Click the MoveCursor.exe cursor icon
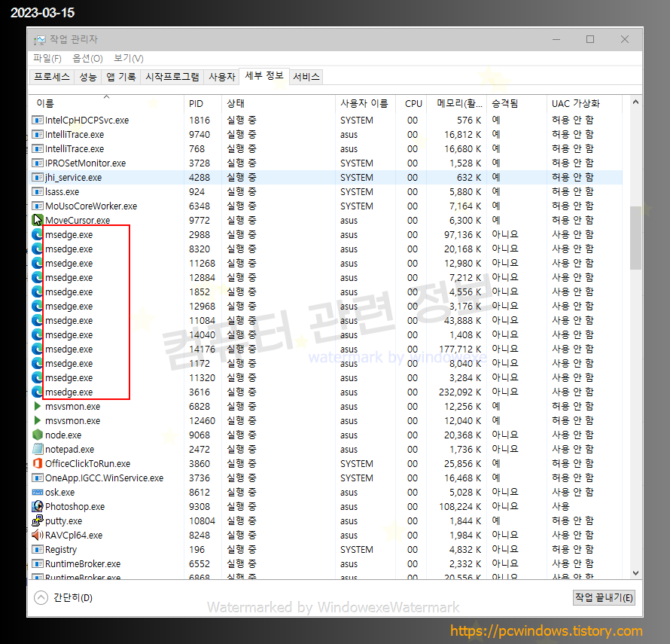Screen dimensions: 670x644 [38, 220]
